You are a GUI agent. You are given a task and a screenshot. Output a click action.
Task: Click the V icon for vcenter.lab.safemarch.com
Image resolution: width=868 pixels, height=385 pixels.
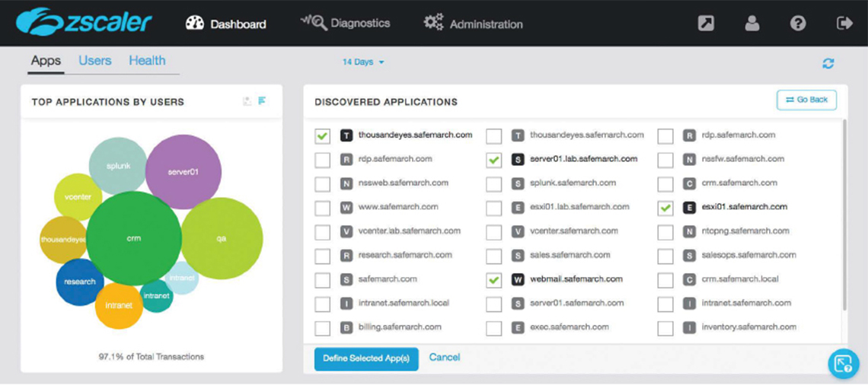pyautogui.click(x=346, y=231)
